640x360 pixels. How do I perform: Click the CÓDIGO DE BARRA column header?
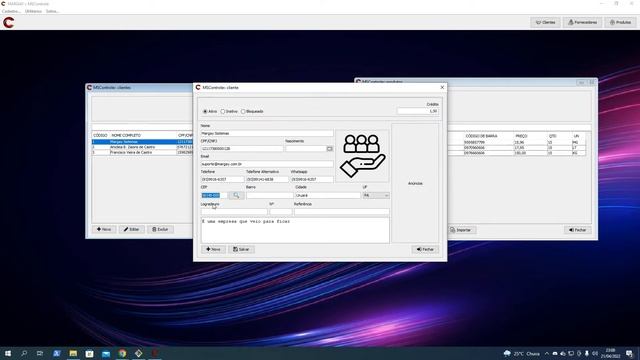pyautogui.click(x=481, y=136)
